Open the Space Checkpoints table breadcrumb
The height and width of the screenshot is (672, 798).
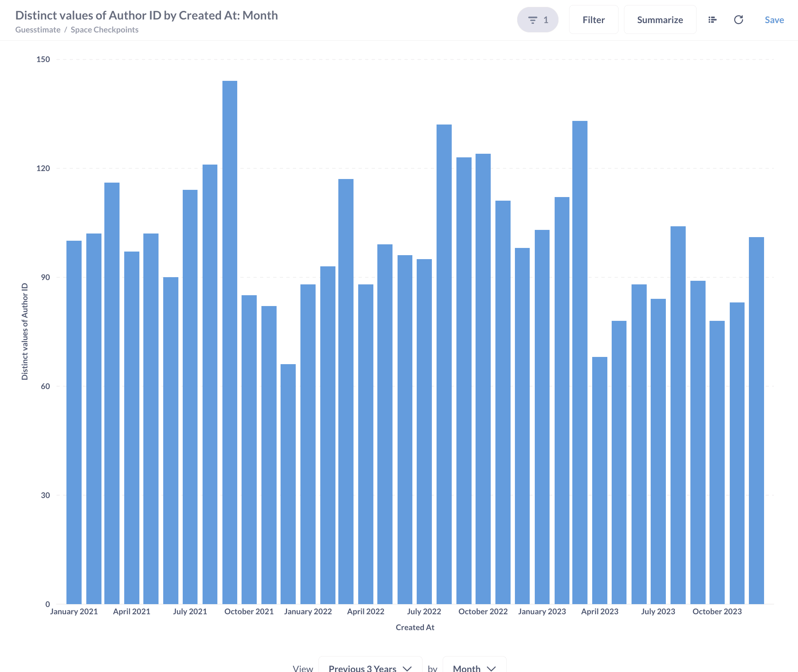104,30
